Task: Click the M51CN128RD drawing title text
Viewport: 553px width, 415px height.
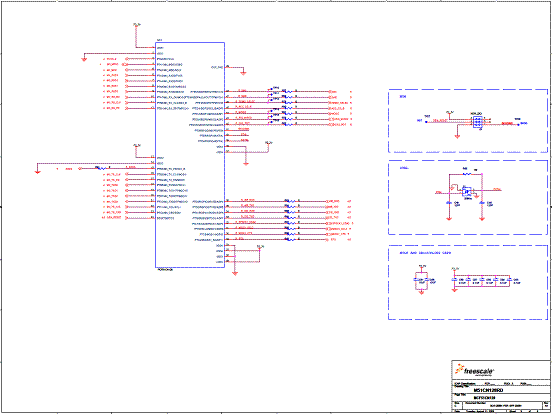Action: (488, 390)
